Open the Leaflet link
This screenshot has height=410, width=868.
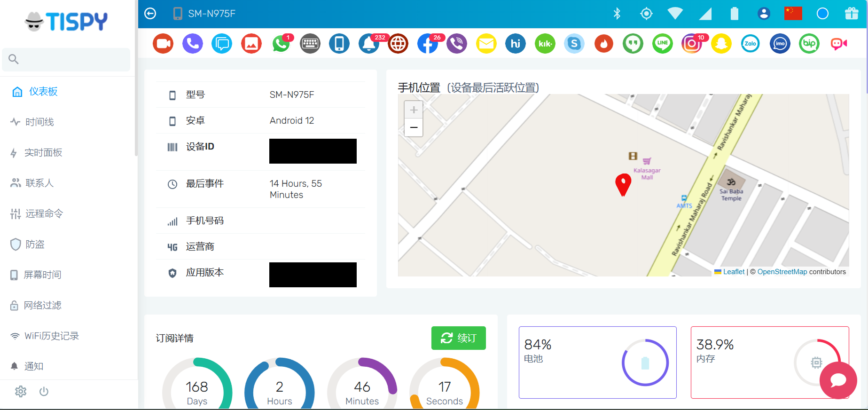pyautogui.click(x=734, y=272)
